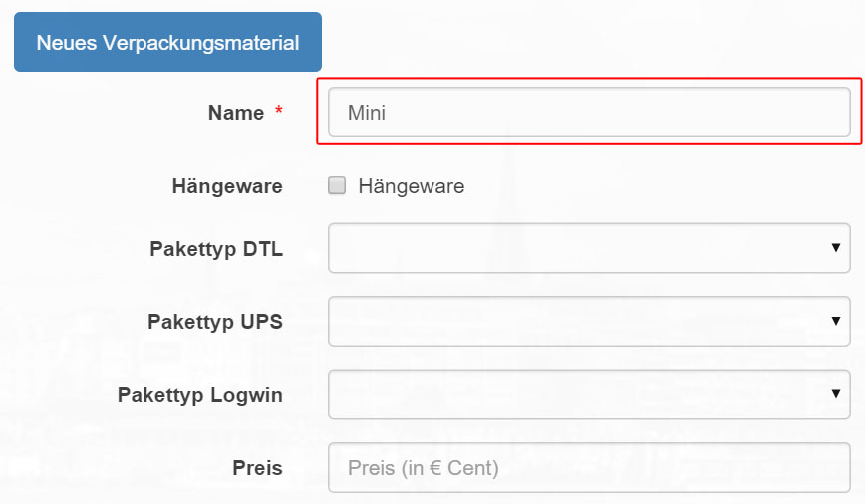Image resolution: width=865 pixels, height=504 pixels.
Task: Enable the Hängeware checkbox
Action: (337, 185)
